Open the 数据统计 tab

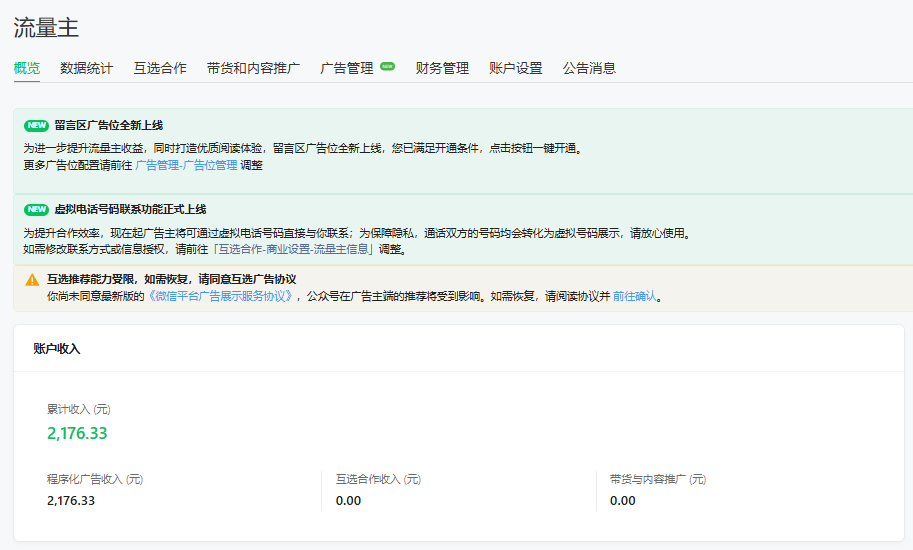click(86, 68)
